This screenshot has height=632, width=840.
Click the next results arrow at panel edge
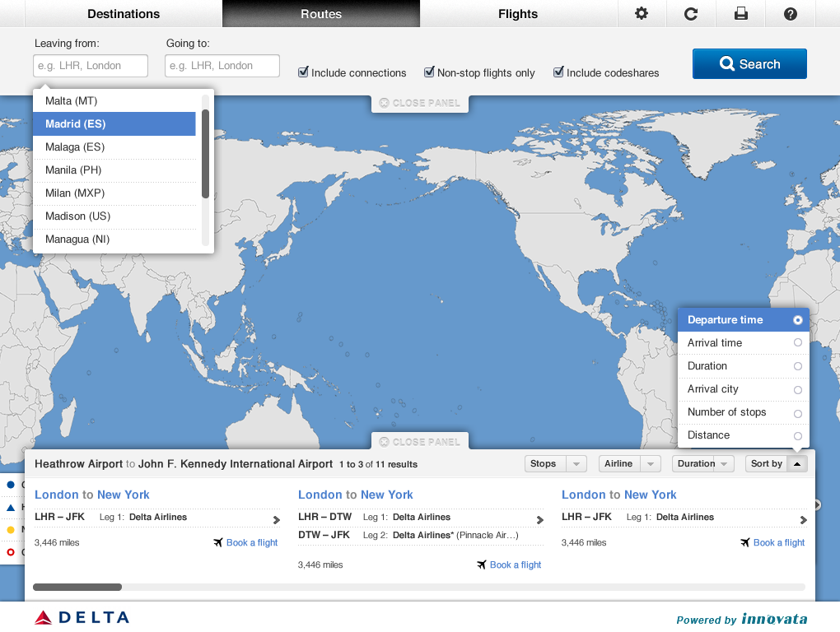pyautogui.click(x=818, y=504)
